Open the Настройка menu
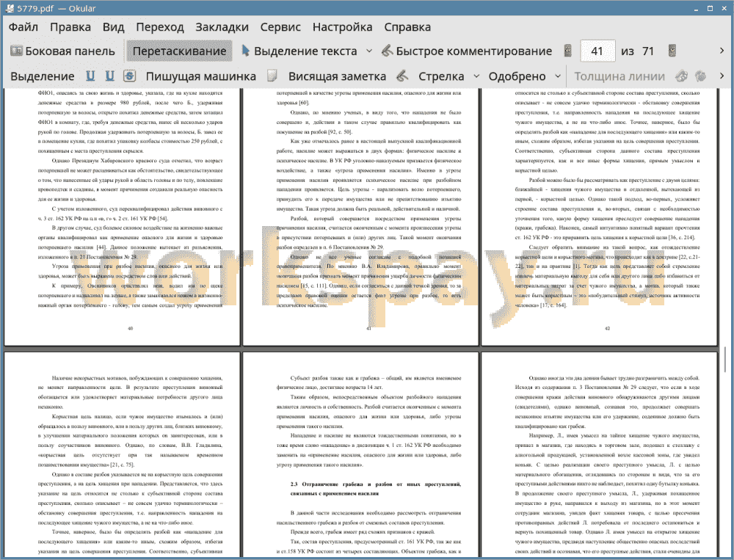 pos(342,27)
